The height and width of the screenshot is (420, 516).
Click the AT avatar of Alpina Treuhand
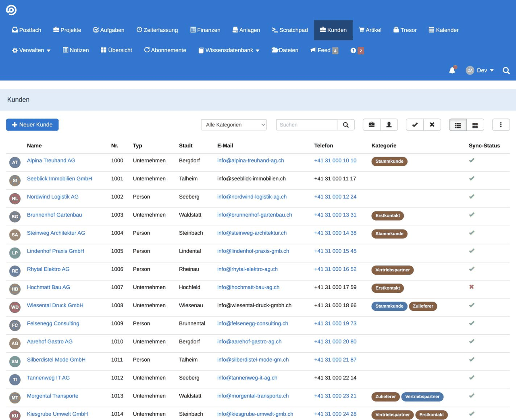(x=15, y=163)
